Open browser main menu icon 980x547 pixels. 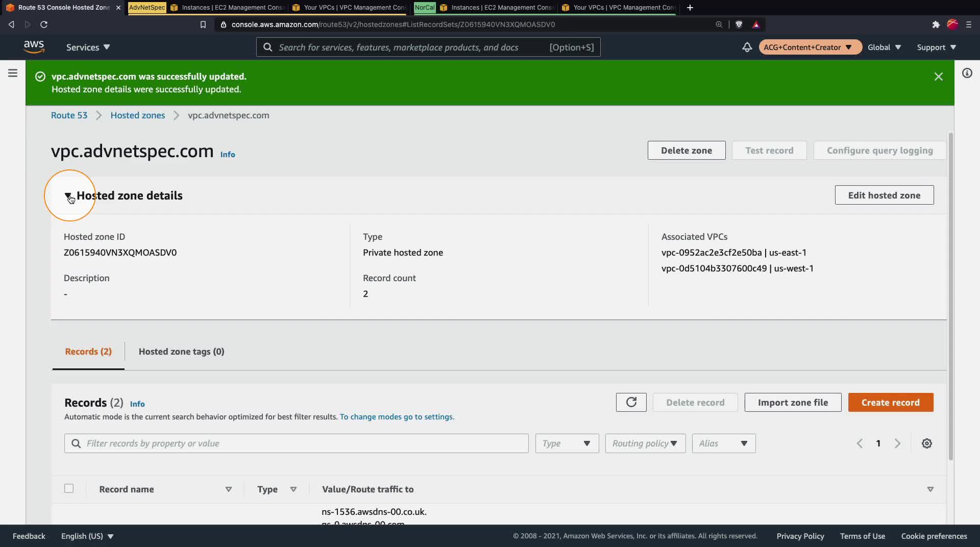tap(969, 24)
